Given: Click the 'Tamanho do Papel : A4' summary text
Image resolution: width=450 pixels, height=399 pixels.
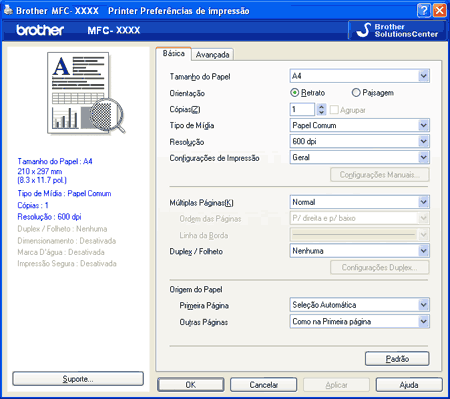Looking at the screenshot, I should click(x=55, y=161).
